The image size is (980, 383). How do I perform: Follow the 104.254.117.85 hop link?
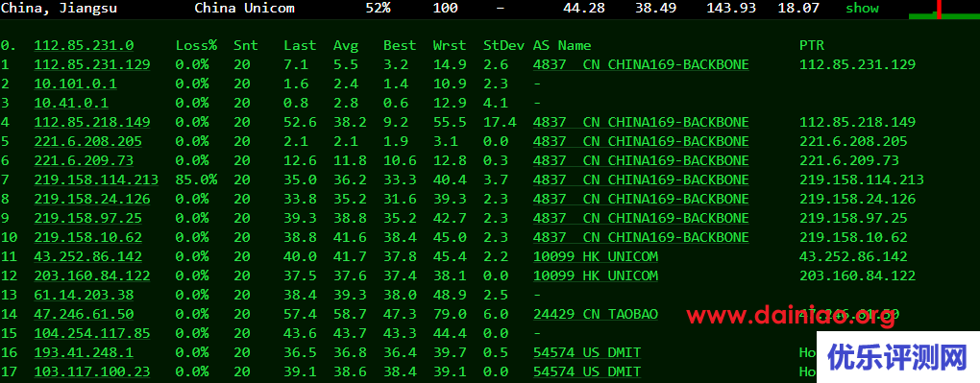click(x=92, y=333)
